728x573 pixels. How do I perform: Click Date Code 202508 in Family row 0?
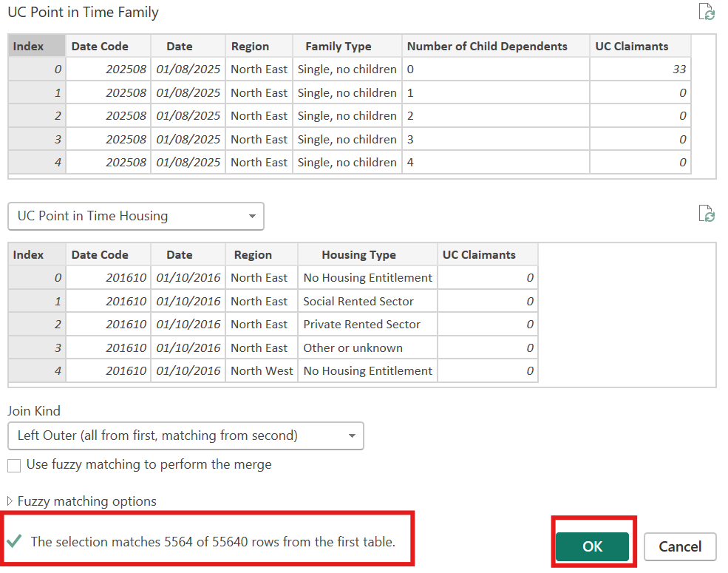108,69
